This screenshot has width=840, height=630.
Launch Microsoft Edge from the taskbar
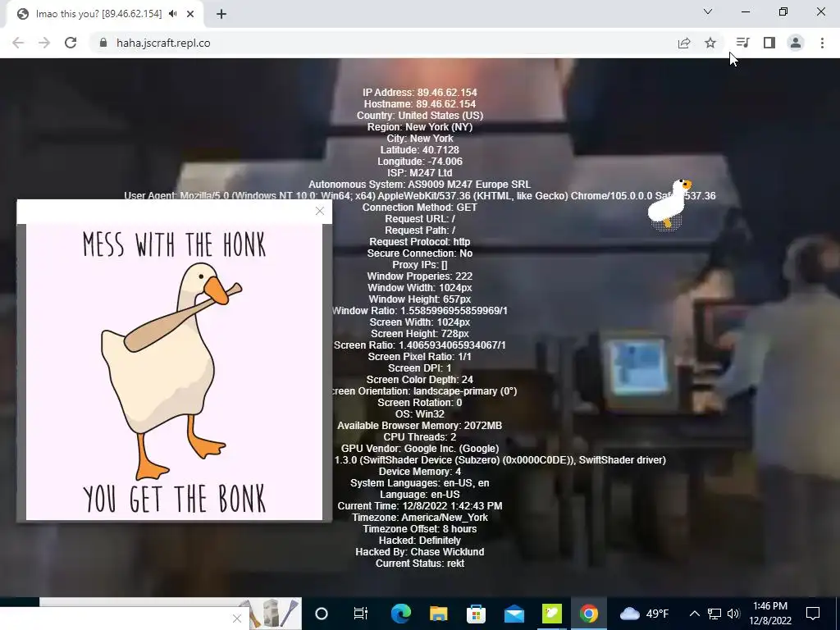(x=400, y=614)
